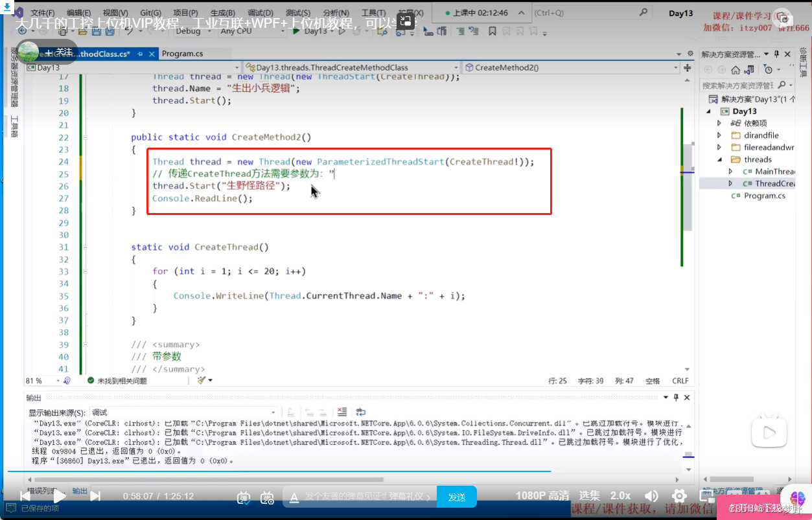Click the home icon in Solution Explorer
812x520 pixels.
tap(736, 69)
